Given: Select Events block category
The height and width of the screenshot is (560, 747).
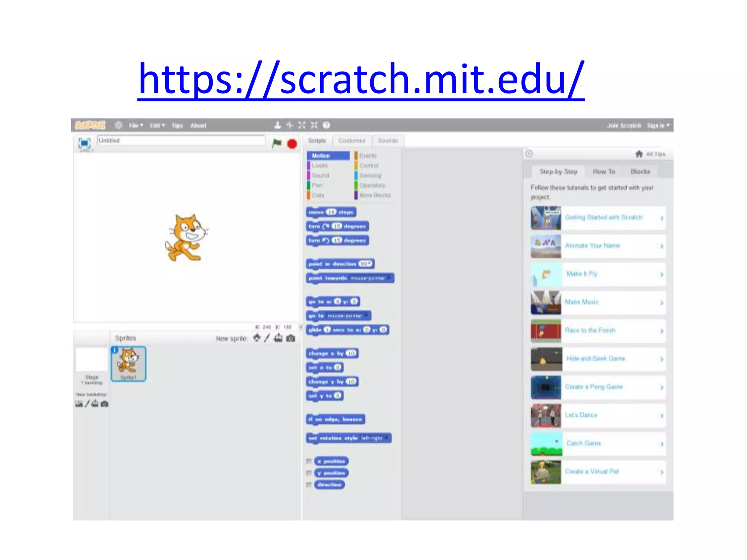Looking at the screenshot, I should (x=368, y=156).
